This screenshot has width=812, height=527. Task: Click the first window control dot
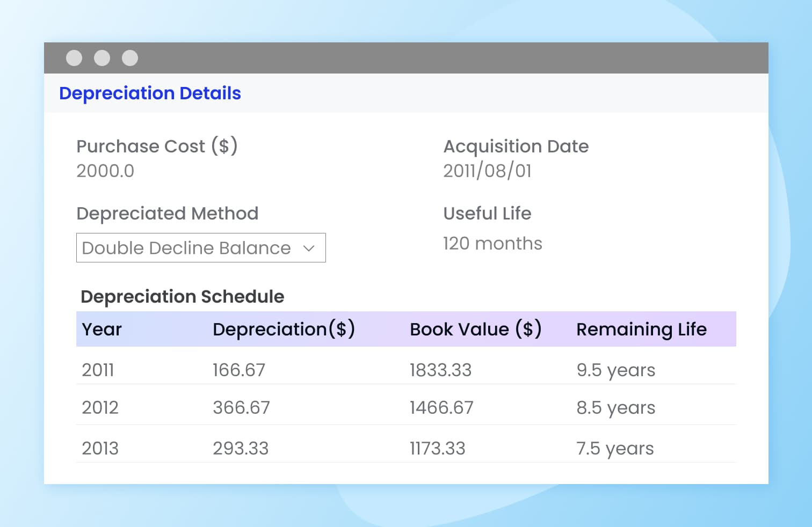coord(74,58)
